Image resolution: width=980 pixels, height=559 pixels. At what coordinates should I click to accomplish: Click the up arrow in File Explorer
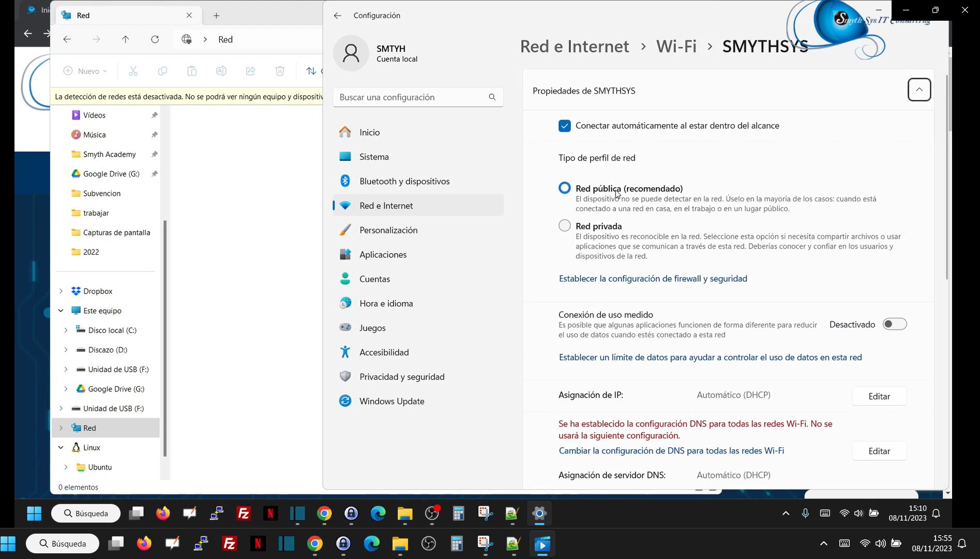click(125, 39)
